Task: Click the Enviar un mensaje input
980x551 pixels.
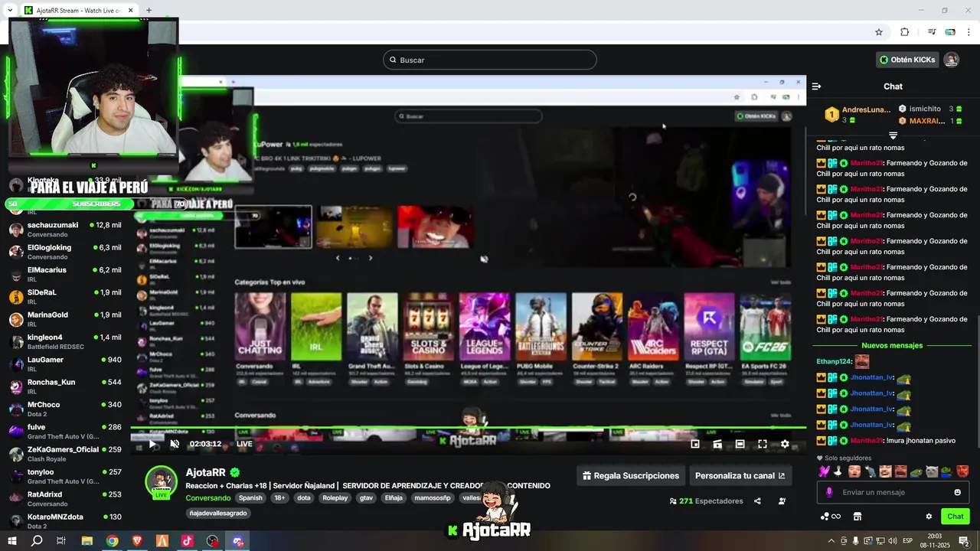Action: [x=893, y=492]
